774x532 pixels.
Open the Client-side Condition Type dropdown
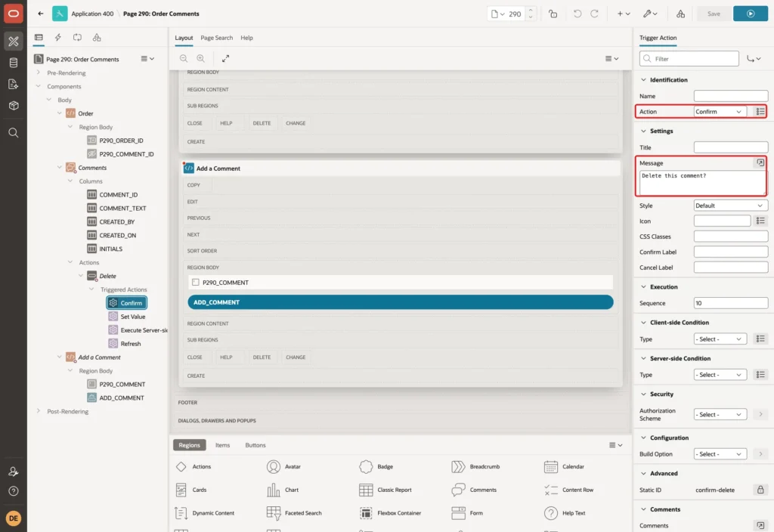719,339
